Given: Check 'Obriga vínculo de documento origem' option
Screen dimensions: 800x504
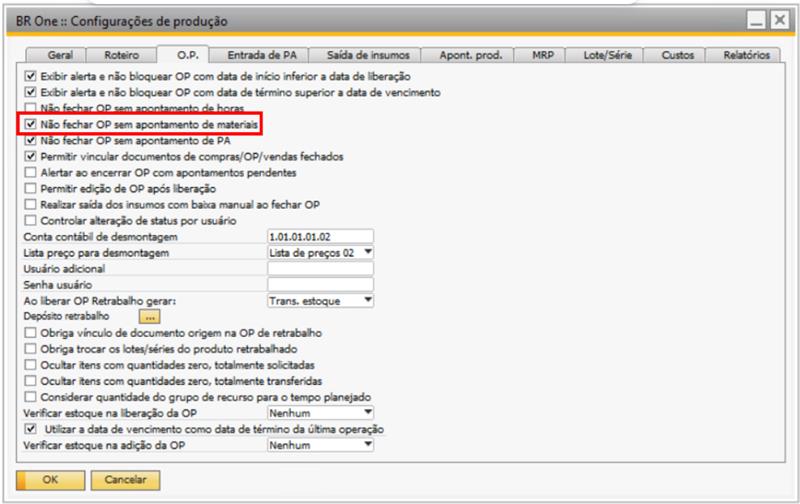Looking at the screenshot, I should (31, 332).
